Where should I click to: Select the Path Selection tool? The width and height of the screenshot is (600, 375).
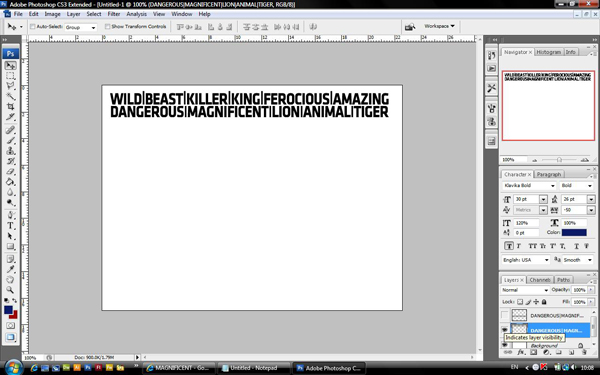pyautogui.click(x=10, y=236)
